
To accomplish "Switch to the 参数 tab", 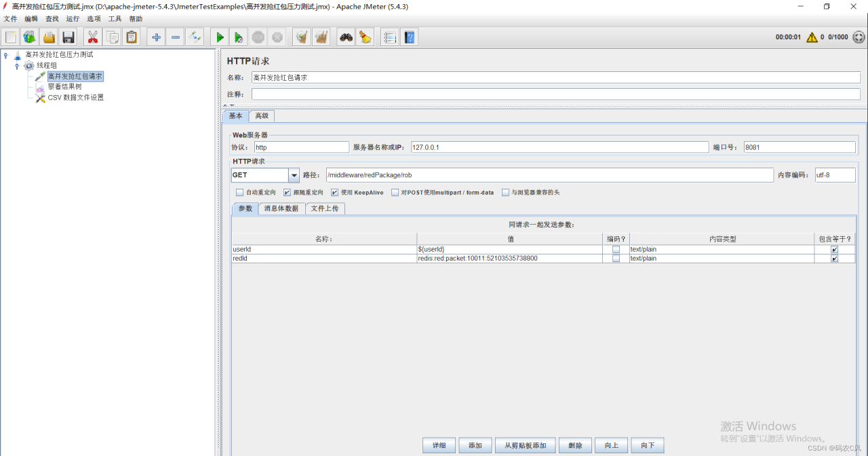I will tap(245, 209).
